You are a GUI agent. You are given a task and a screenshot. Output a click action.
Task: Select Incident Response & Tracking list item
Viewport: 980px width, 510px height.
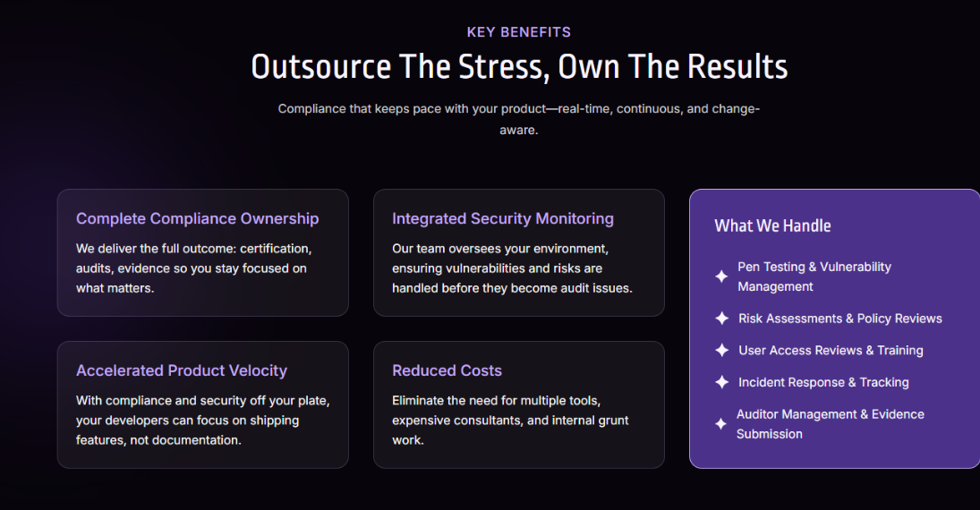click(x=822, y=382)
